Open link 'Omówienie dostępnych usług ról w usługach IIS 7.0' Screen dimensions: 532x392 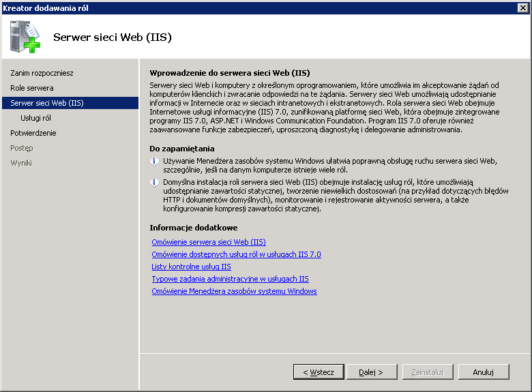click(x=236, y=254)
